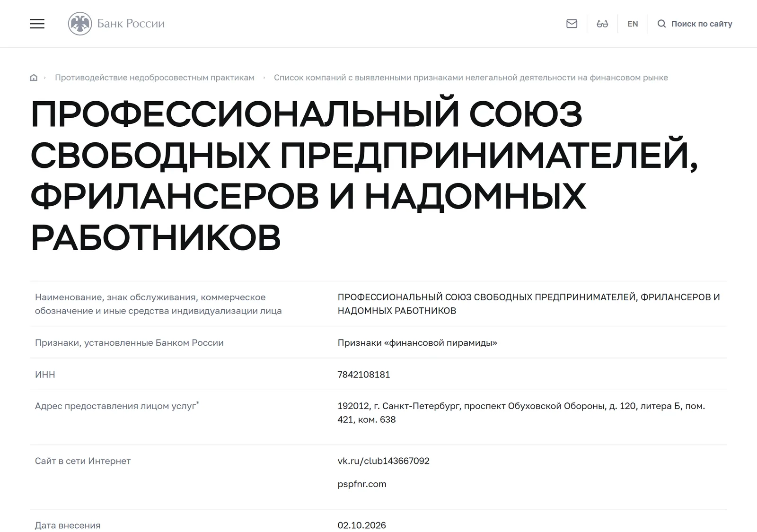This screenshot has height=532, width=757.
Task: Click the first breadcrumb separator chevron
Action: 45,78
